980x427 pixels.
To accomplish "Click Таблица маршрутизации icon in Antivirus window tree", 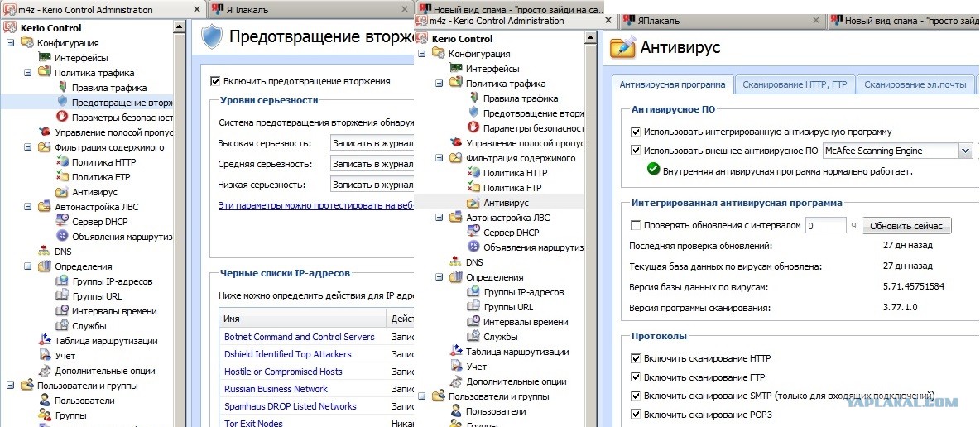I will 455,352.
